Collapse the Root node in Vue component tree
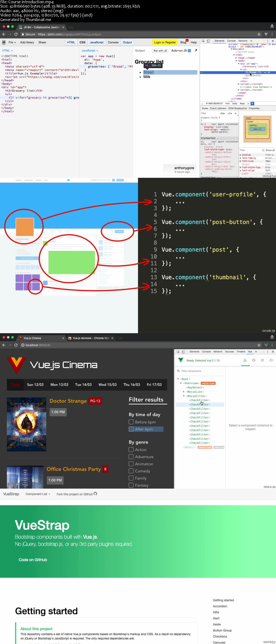Image resolution: width=276 pixels, height=644 pixels. (x=178, y=379)
